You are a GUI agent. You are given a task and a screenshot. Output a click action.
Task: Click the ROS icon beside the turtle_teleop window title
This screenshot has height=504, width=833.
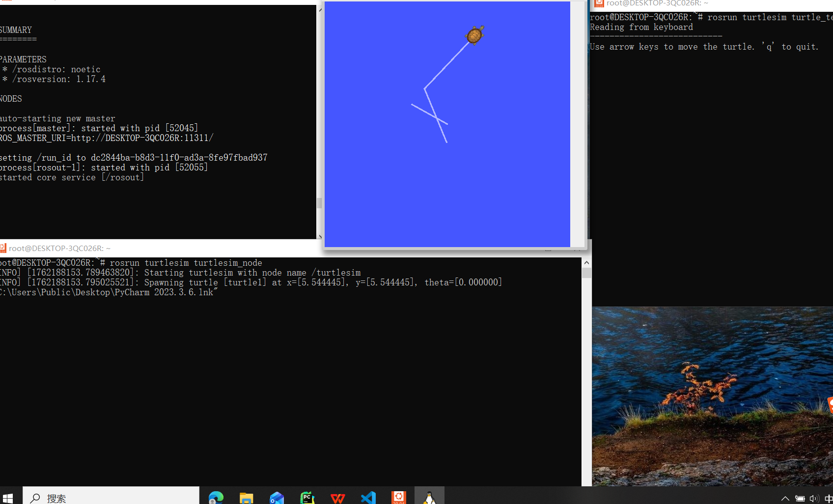point(599,3)
